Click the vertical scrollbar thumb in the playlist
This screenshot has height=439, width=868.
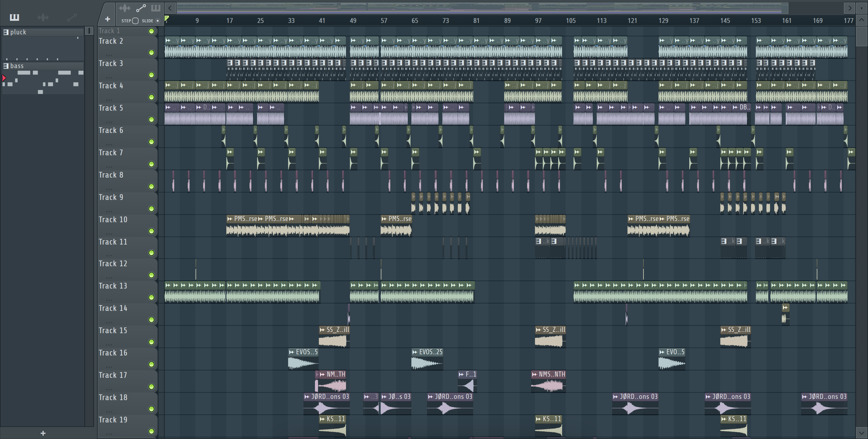[862, 36]
